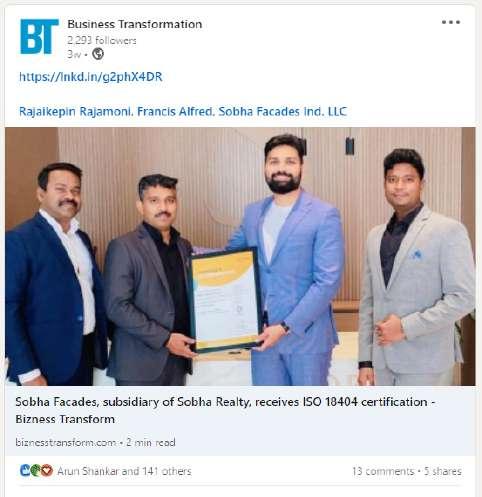View Arun Shankar and 141 others reactions
482x497 pixels.
click(x=124, y=471)
